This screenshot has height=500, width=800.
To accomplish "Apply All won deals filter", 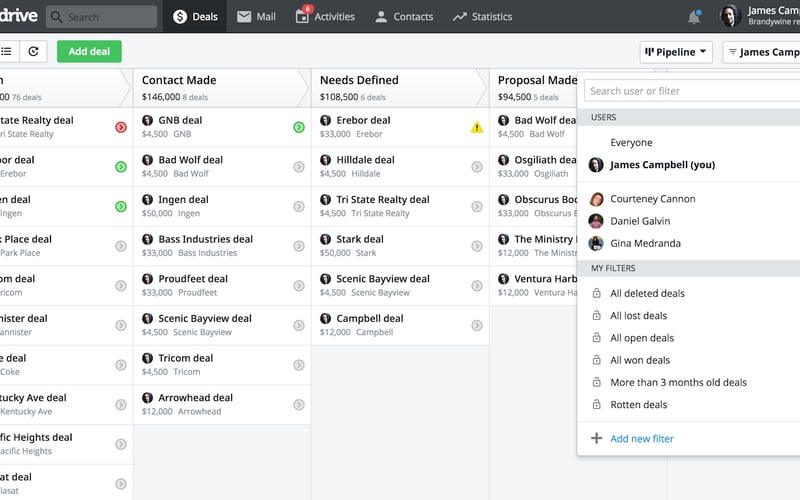I will [x=640, y=360].
